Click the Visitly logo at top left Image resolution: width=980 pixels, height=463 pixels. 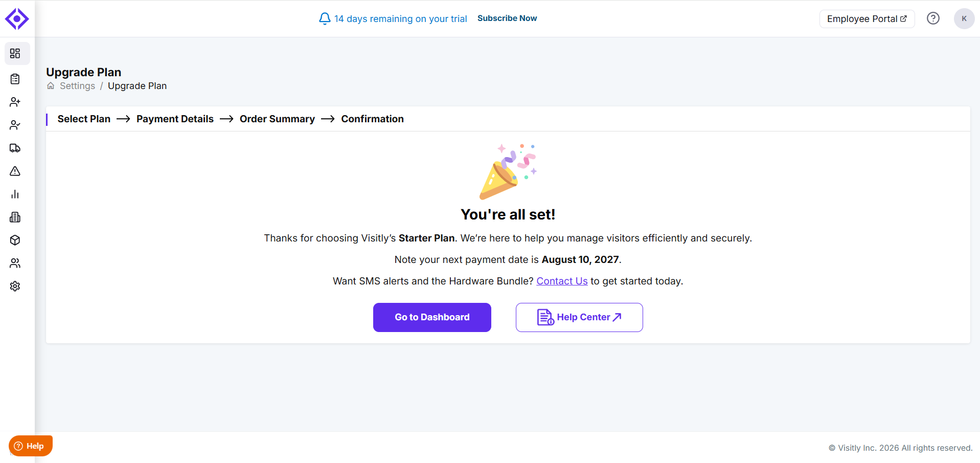17,19
